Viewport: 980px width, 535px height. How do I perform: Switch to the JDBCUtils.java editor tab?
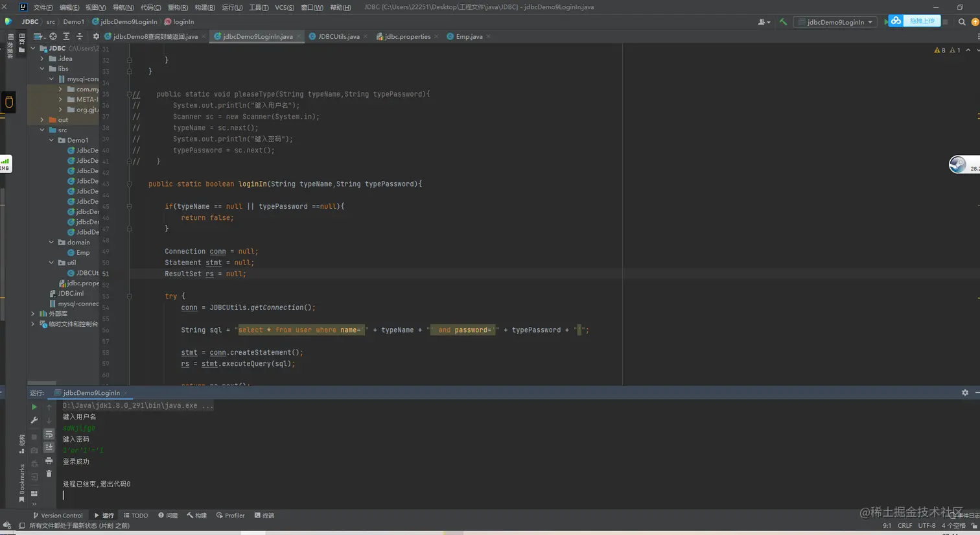tap(338, 37)
